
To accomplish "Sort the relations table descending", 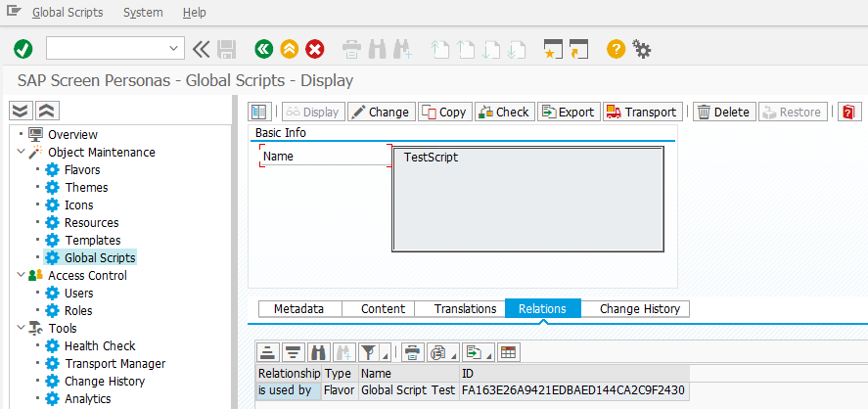I will [294, 352].
